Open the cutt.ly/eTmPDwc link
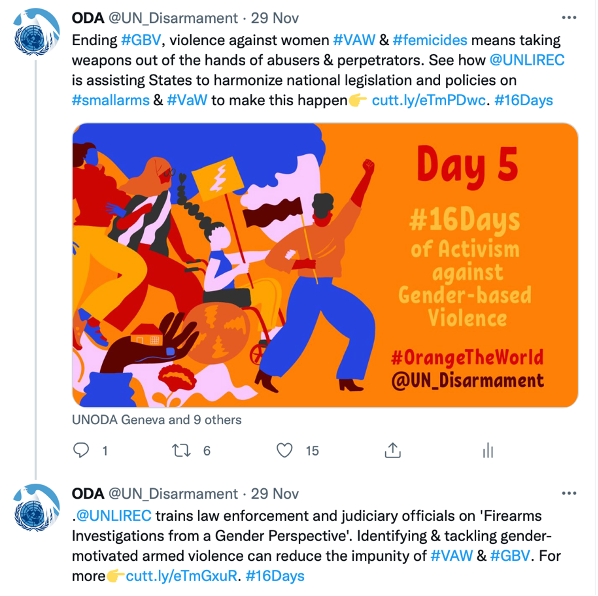This screenshot has width=598, height=596. [x=429, y=100]
